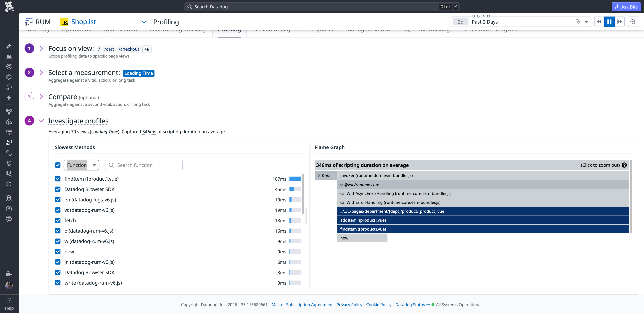Expand the Select a measurement step

click(41, 72)
